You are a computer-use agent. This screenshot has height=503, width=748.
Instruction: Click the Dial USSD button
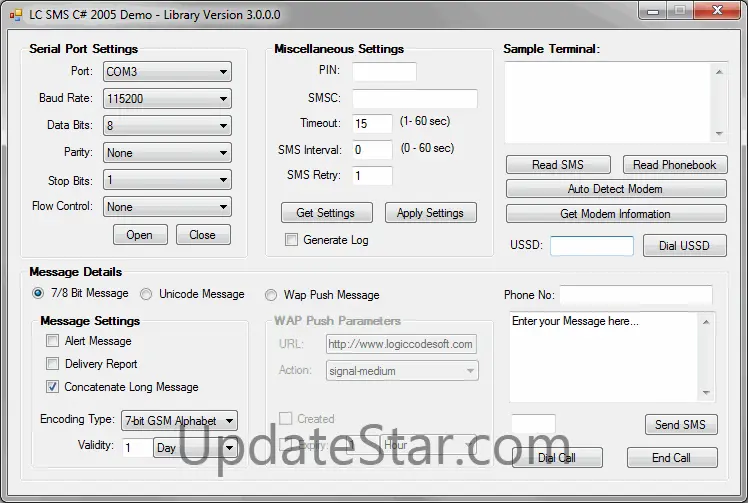point(685,246)
